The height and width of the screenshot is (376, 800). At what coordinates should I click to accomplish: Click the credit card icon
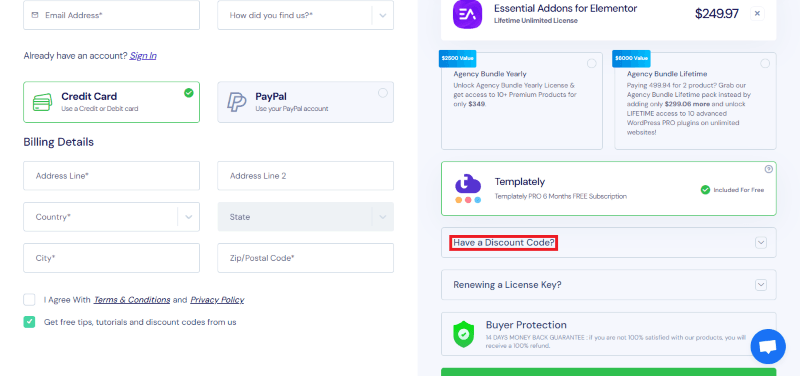42,102
